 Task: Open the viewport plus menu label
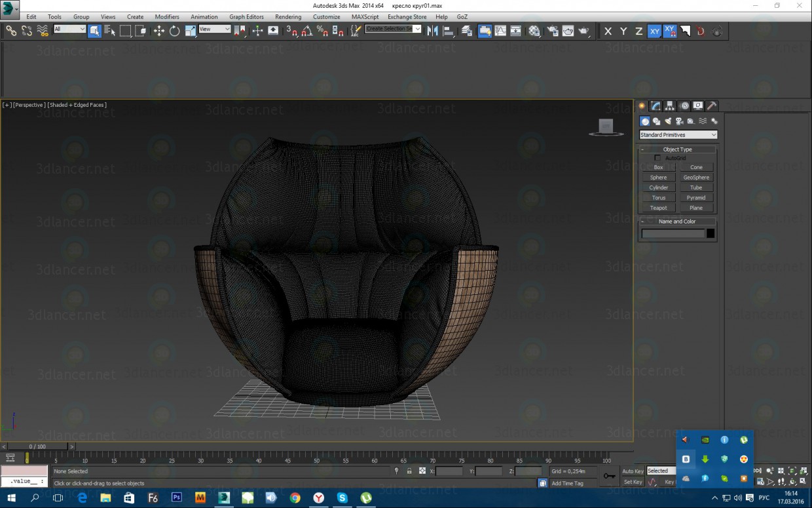(x=7, y=105)
